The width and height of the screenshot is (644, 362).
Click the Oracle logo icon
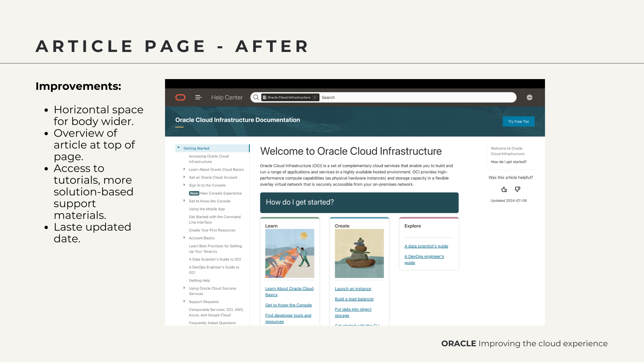(180, 98)
